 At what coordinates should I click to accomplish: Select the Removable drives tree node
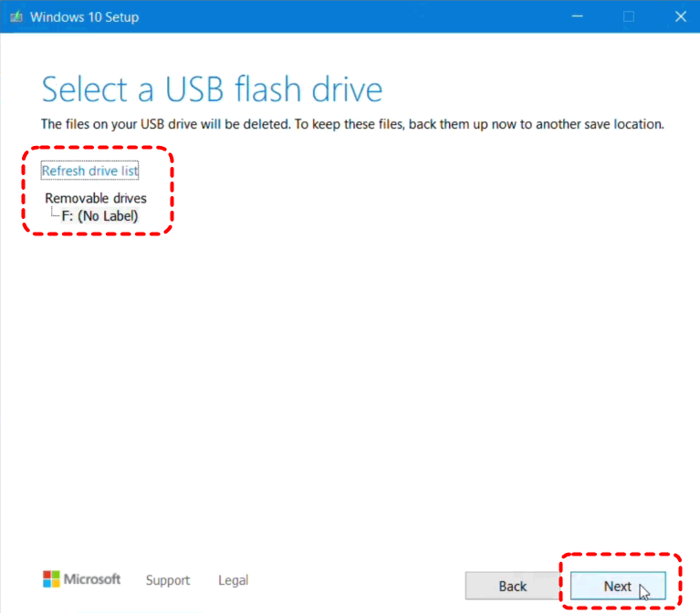click(96, 198)
